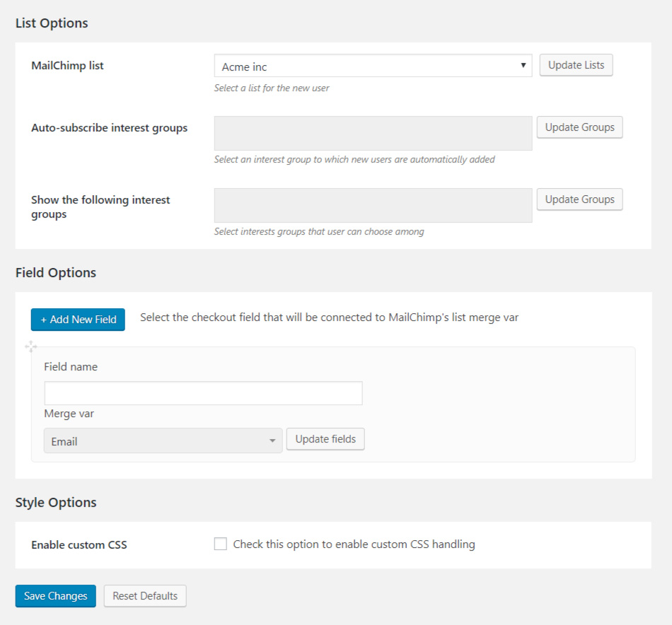Focus the Show the following interest groups box

click(x=373, y=206)
